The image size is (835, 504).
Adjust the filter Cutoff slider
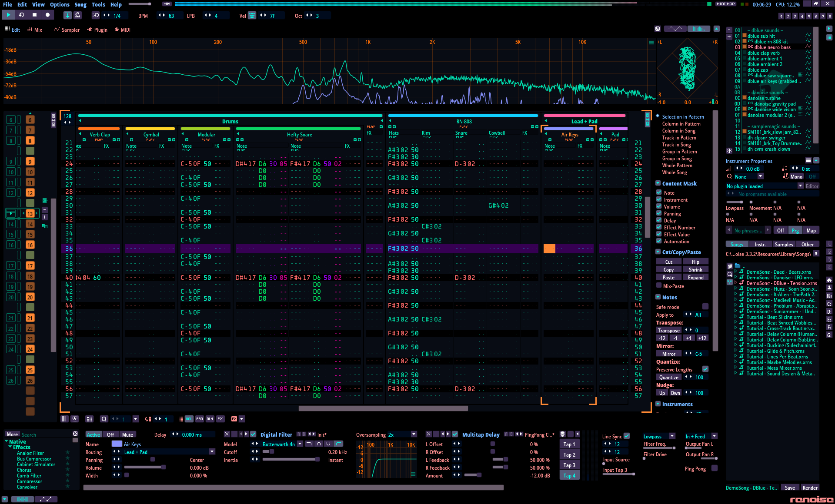268,452
